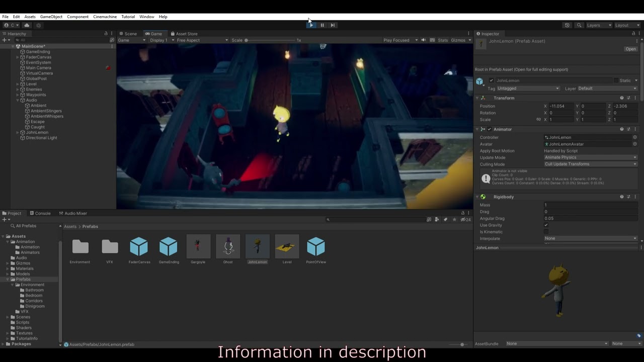
Task: Click the Game view Scale slider
Action: click(x=269, y=40)
